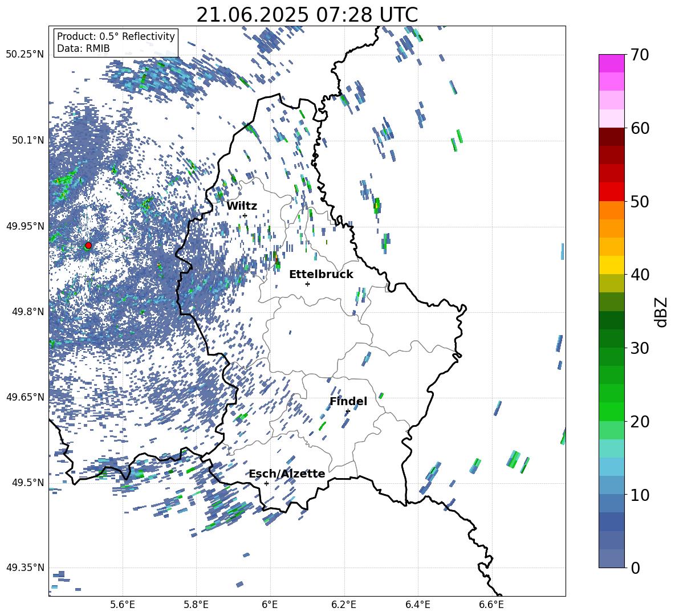Viewport: 675px width, 616px height.
Task: Select the Esch/Alzette station cross marker
Action: [266, 483]
